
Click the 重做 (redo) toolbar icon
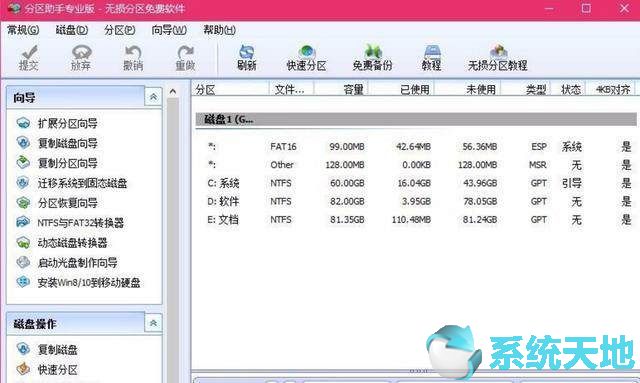click(x=185, y=58)
